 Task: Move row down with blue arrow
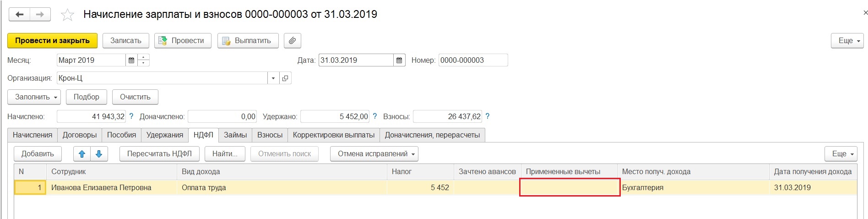(x=99, y=154)
